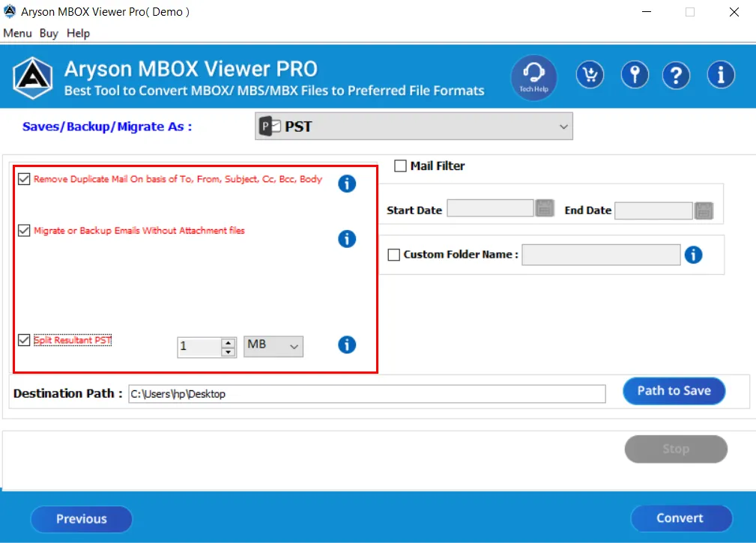Show info for Split Resultant PST option
Image resolution: width=756 pixels, height=543 pixels.
pyautogui.click(x=347, y=345)
